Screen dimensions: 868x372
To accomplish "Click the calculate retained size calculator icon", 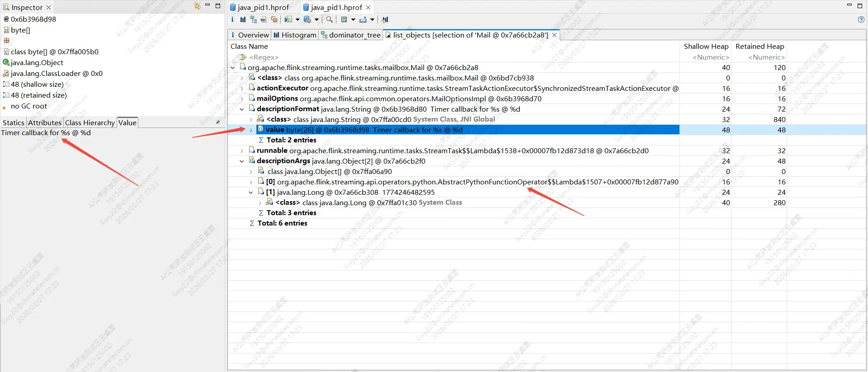I will (x=344, y=19).
